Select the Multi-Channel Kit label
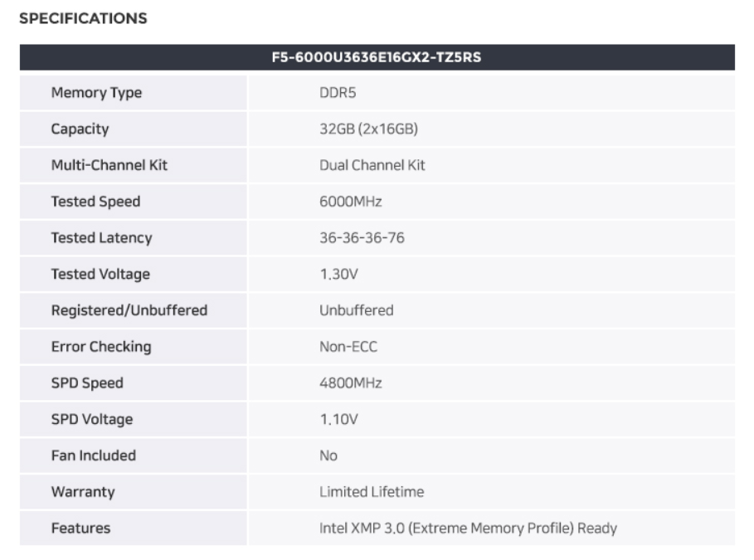Viewport: 754px width, 560px height. [x=109, y=165]
